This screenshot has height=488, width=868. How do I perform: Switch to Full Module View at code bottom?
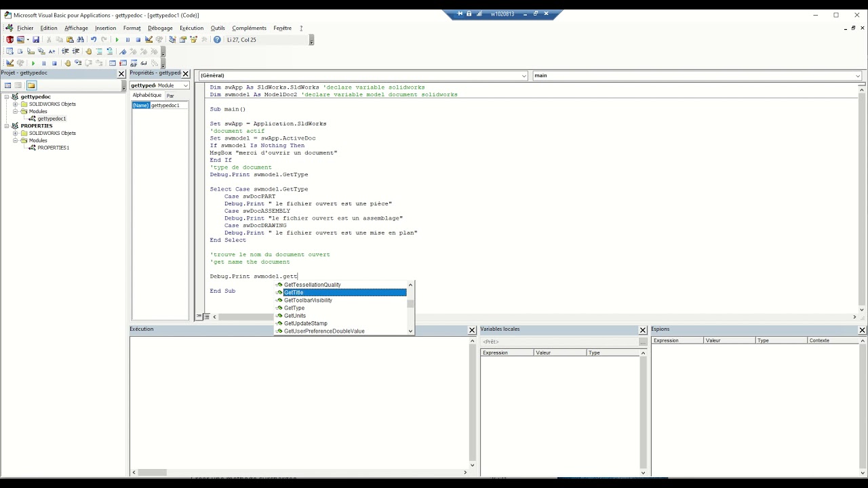(x=206, y=317)
